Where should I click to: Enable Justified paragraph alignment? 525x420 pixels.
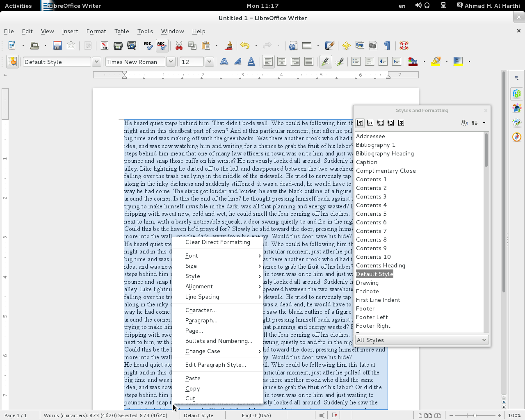pos(309,62)
